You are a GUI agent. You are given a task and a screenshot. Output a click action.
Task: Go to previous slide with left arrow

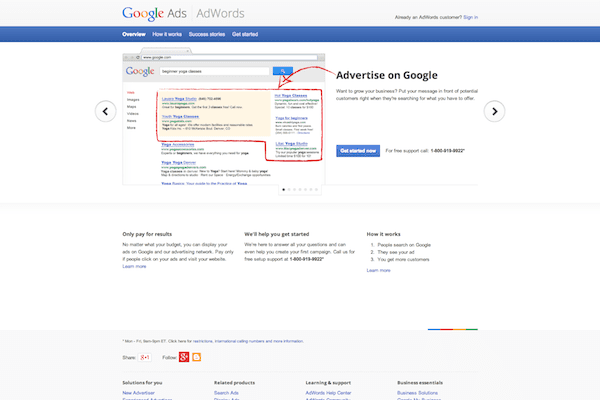pos(106,111)
